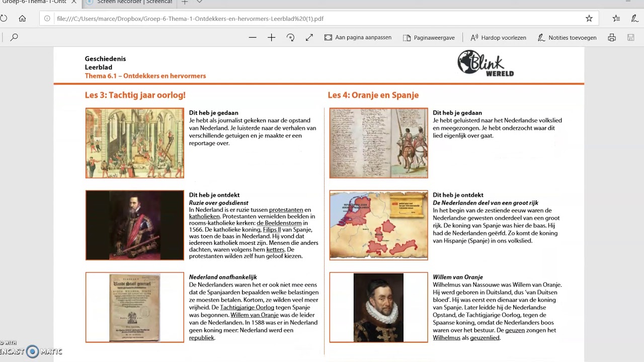Click the underlined Tachtigjarige Oorlog text
Screen dimensions: 644x362
[x=247, y=308]
